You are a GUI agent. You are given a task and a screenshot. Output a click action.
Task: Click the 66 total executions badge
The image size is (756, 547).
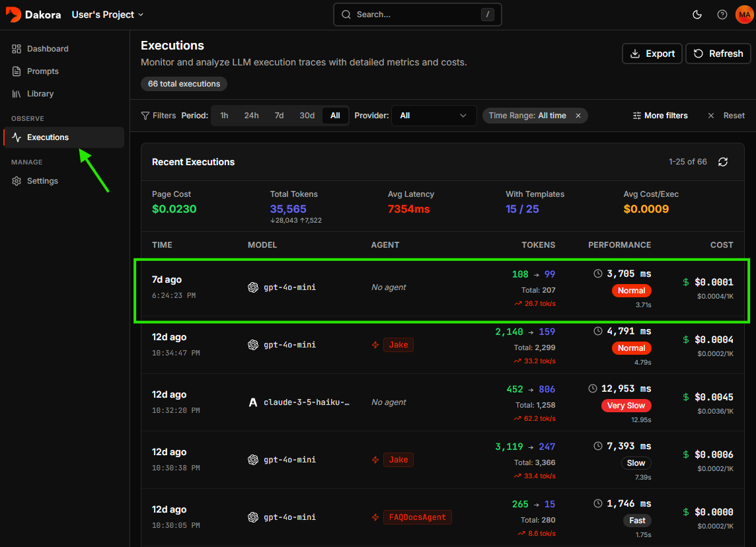click(184, 84)
